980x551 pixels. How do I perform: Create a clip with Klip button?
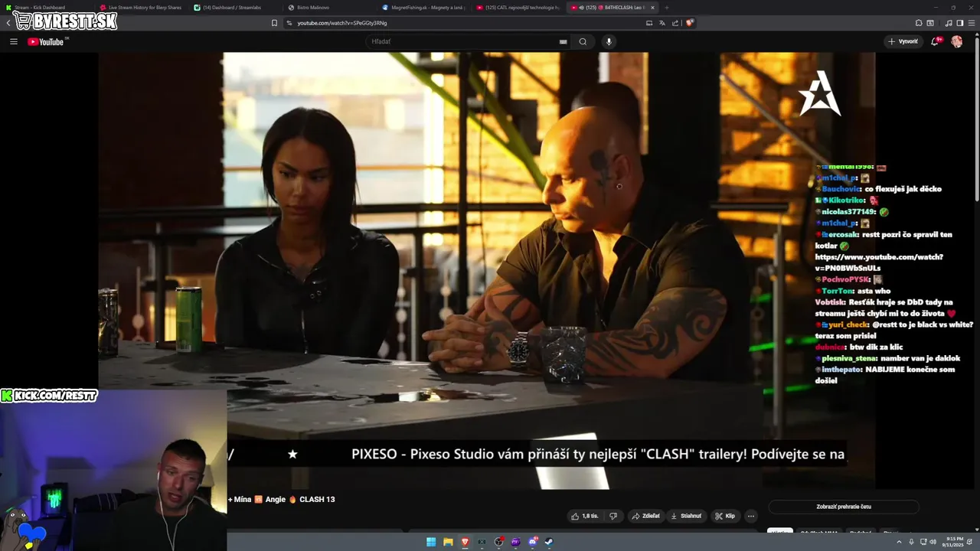[x=725, y=516]
